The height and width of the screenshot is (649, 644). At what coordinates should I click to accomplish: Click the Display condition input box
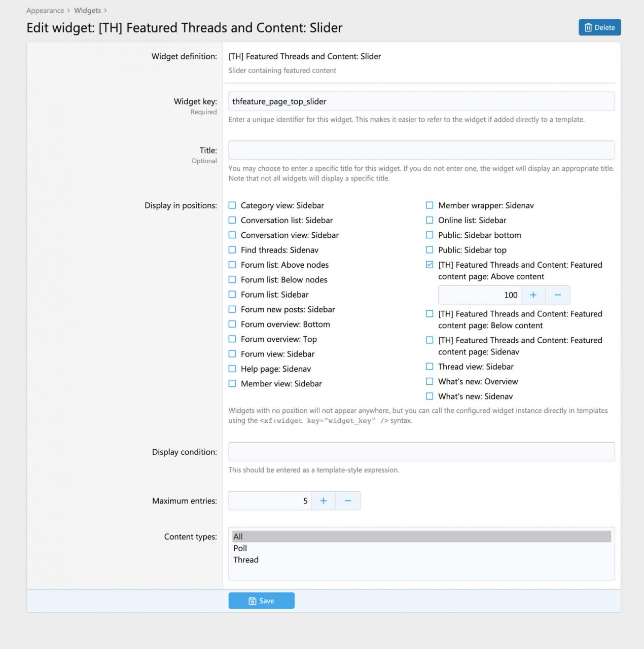coord(421,452)
